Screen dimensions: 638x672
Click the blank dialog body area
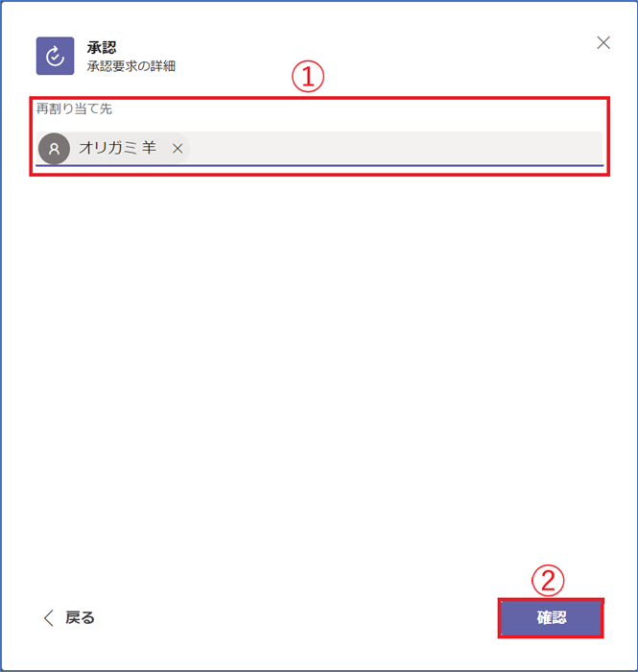(x=319, y=364)
